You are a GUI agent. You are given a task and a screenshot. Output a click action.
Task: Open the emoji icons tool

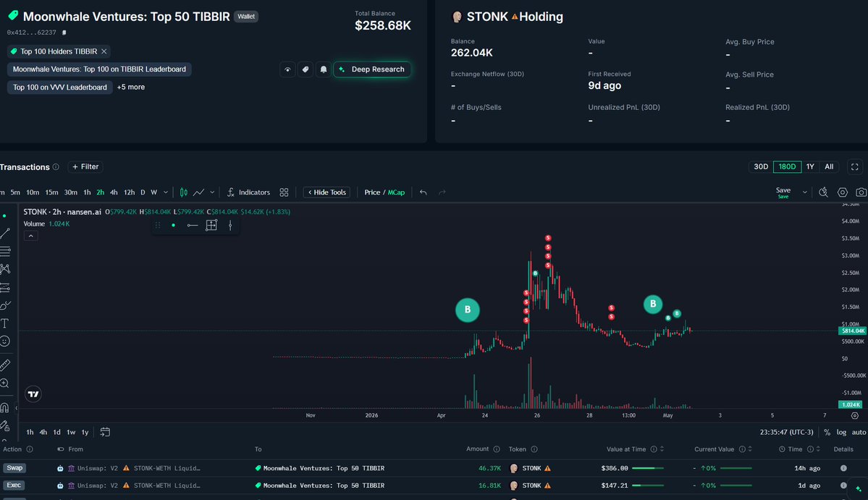pyautogui.click(x=5, y=342)
